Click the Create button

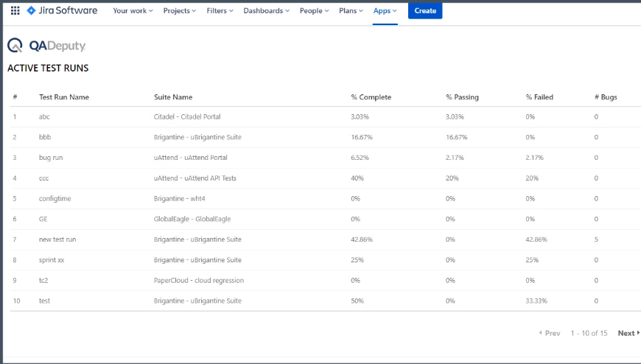[425, 11]
